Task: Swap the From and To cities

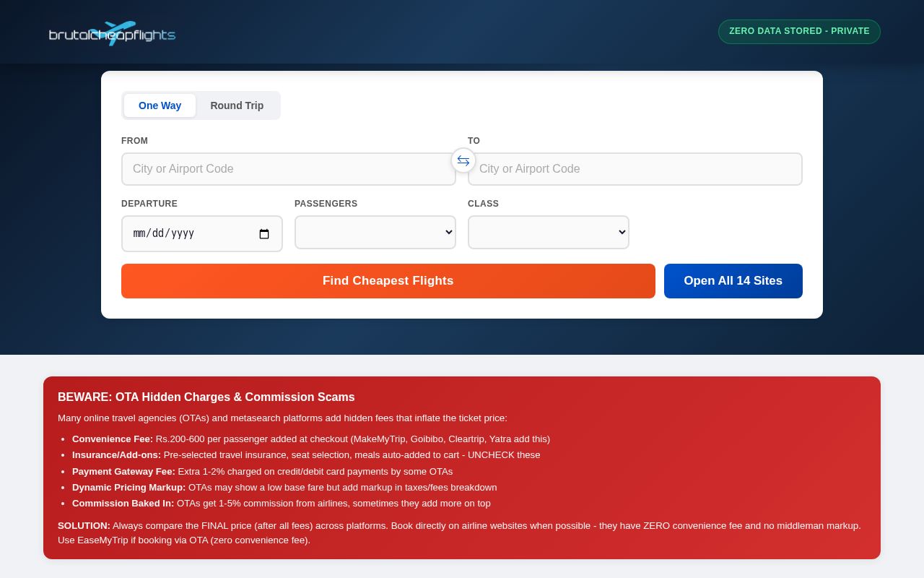Action: [463, 160]
